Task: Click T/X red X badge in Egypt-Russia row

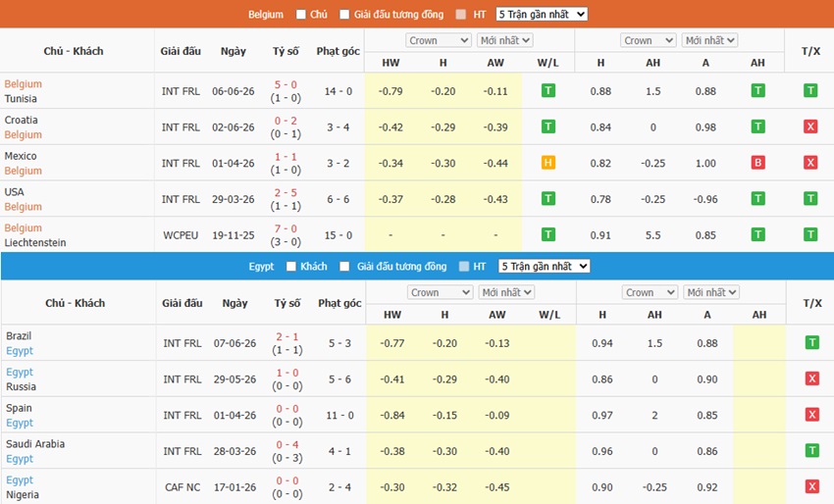Action: pyautogui.click(x=811, y=378)
